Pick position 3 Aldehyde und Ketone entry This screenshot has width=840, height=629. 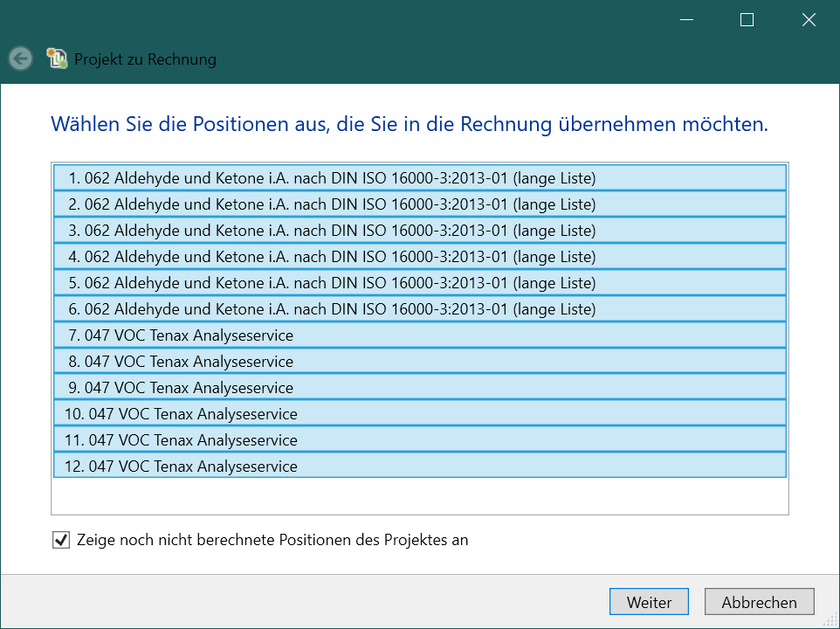[x=420, y=231]
